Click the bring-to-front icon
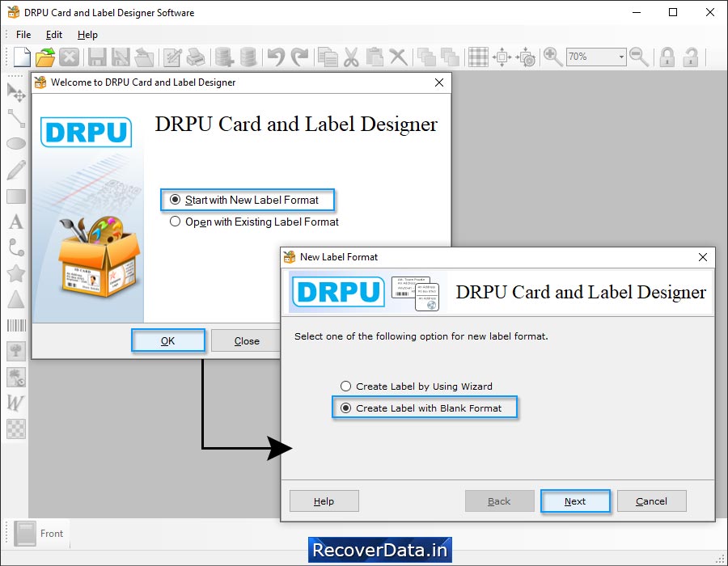This screenshot has height=566, width=728. (x=426, y=57)
